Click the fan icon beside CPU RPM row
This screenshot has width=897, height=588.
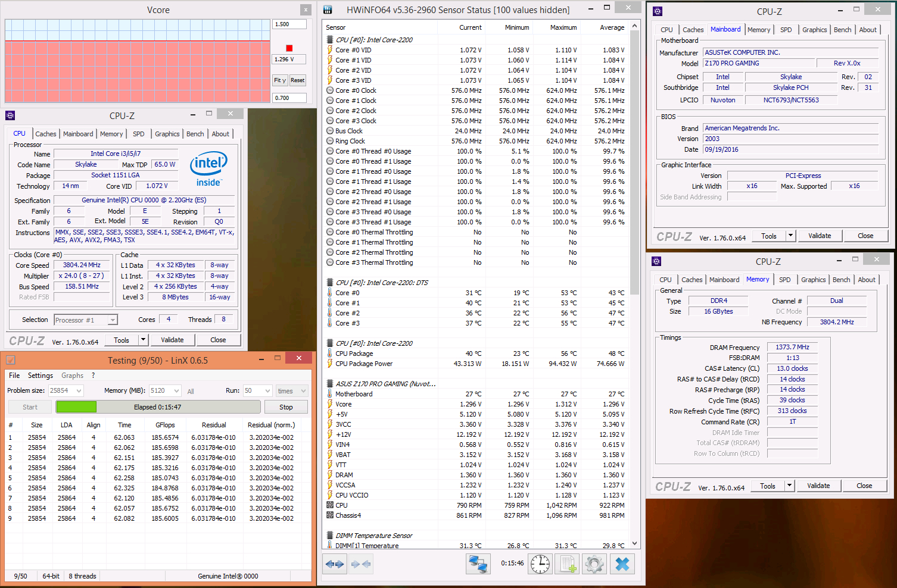(330, 505)
